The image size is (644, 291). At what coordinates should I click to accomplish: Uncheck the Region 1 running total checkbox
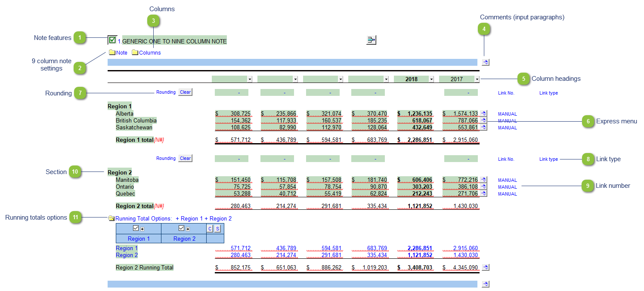tap(136, 228)
